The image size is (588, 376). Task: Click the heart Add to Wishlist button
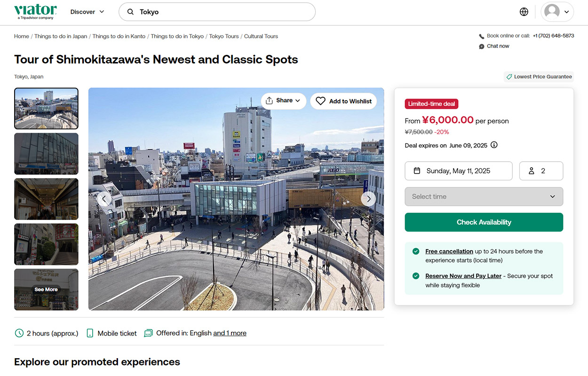(x=343, y=101)
